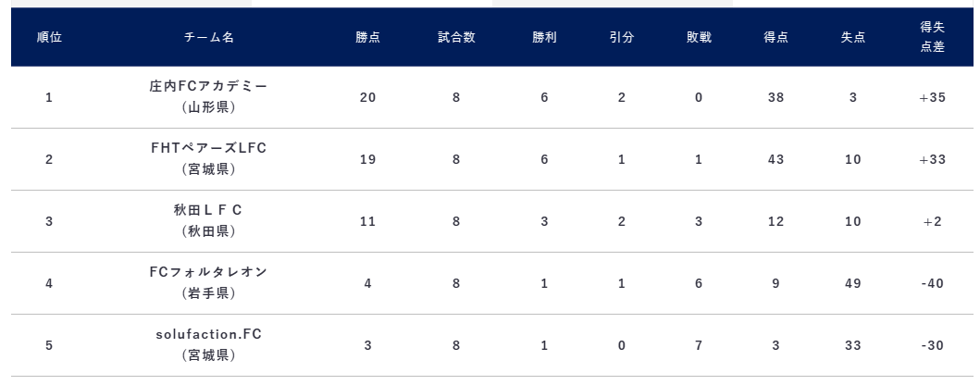Click the 順位 column header
This screenshot has width=980, height=385.
point(49,38)
